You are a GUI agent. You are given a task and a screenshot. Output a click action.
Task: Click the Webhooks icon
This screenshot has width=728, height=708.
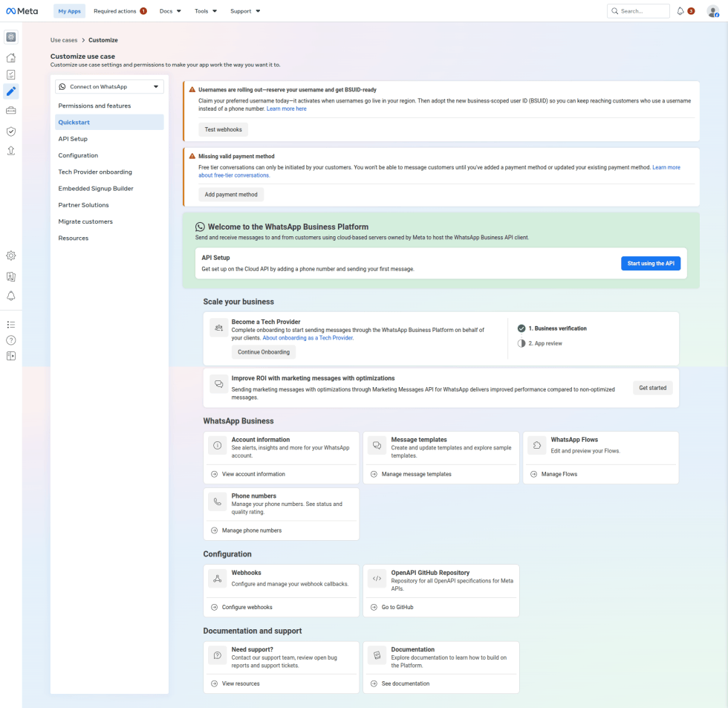pos(217,579)
